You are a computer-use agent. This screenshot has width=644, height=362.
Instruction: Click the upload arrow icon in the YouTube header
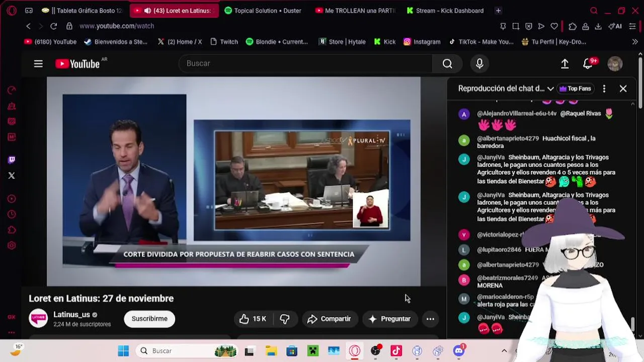(x=565, y=63)
